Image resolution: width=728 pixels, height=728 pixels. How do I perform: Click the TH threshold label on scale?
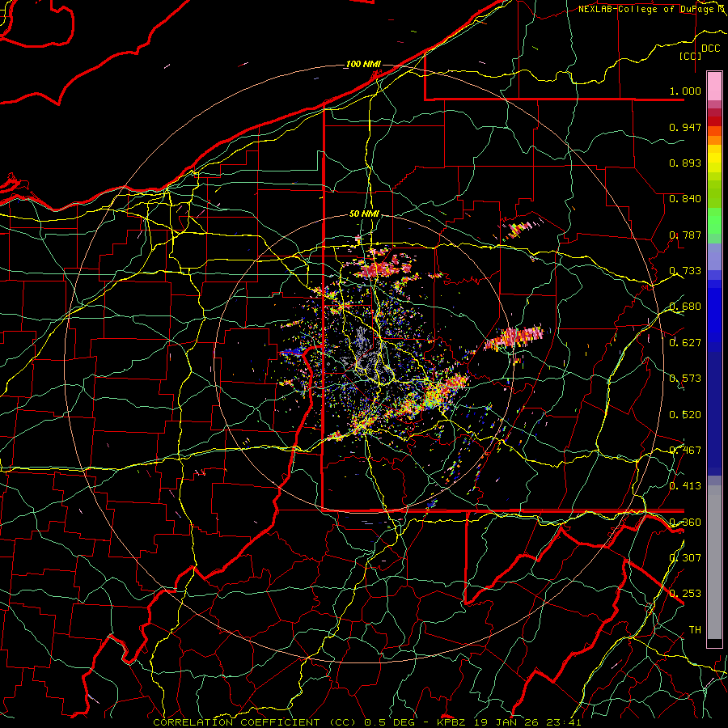point(695,630)
